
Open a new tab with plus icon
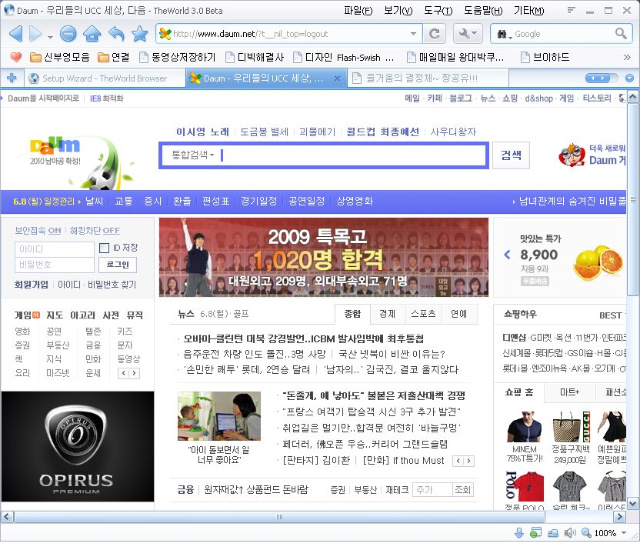point(12,78)
